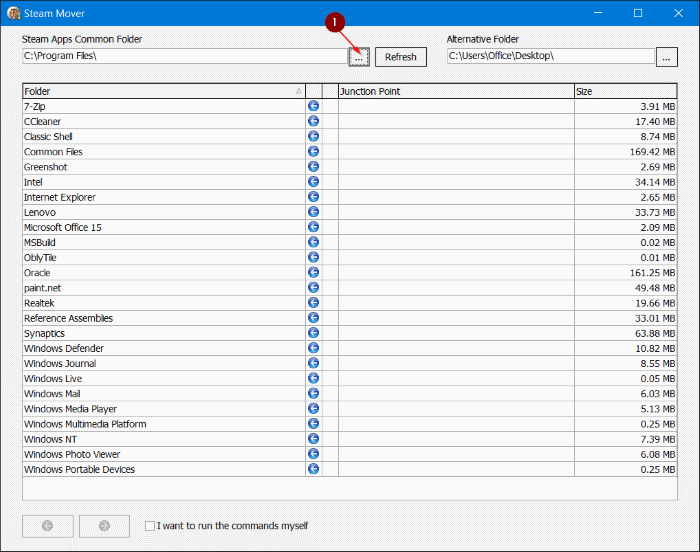Click the Refresh button
Screen dimensions: 700x552
coord(400,57)
